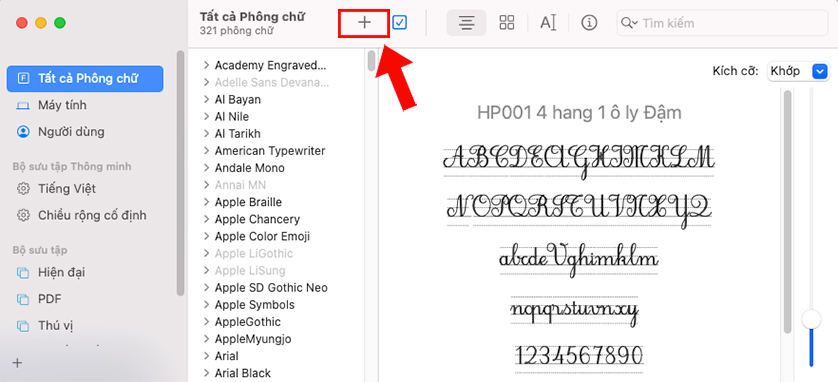The image size is (838, 382).
Task: Click collection icon beside Thú vị
Action: coord(23,325)
